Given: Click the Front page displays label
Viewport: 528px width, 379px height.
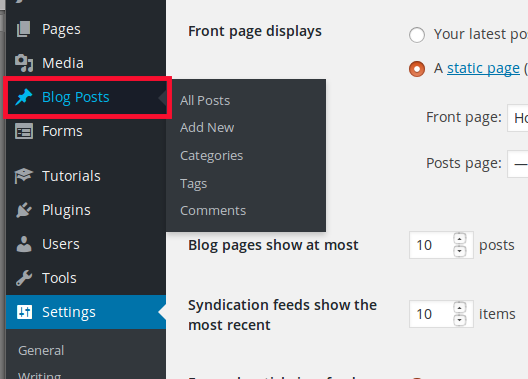Looking at the screenshot, I should [255, 31].
